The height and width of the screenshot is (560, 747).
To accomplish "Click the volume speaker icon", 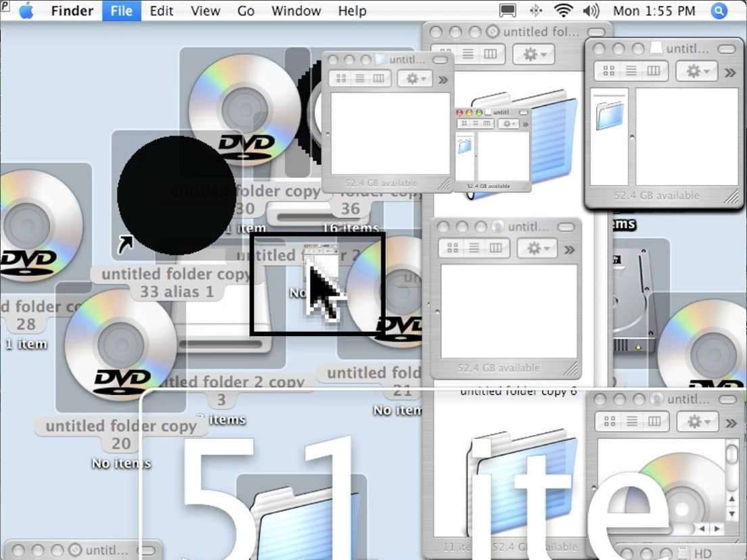I will 591,10.
